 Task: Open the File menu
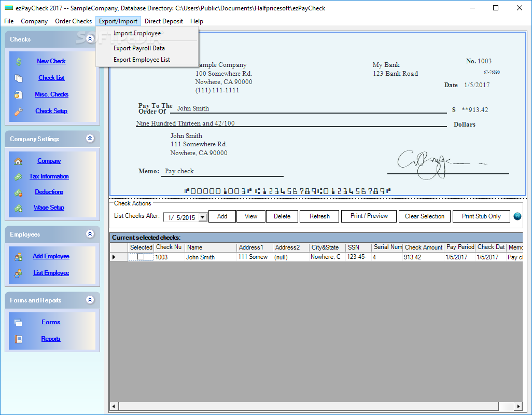coord(9,21)
